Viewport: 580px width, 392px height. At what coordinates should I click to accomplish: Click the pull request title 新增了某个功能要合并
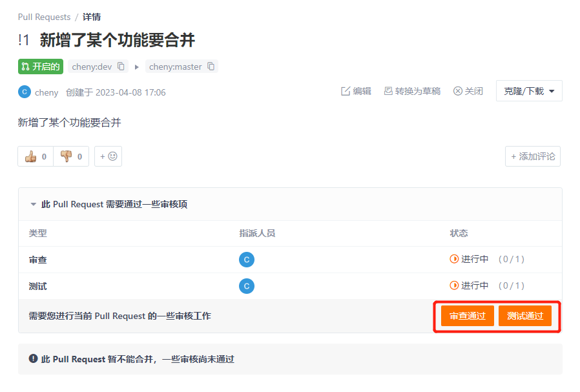[118, 40]
